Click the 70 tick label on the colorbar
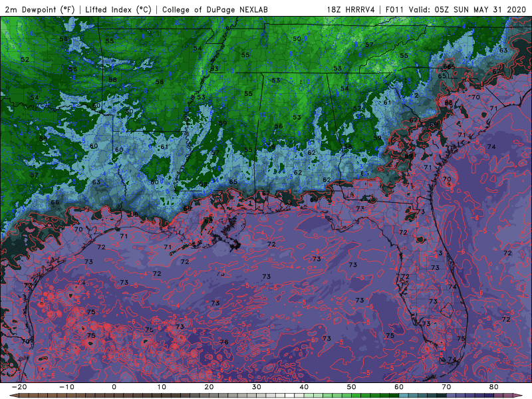The width and height of the screenshot is (532, 399). coord(446,387)
